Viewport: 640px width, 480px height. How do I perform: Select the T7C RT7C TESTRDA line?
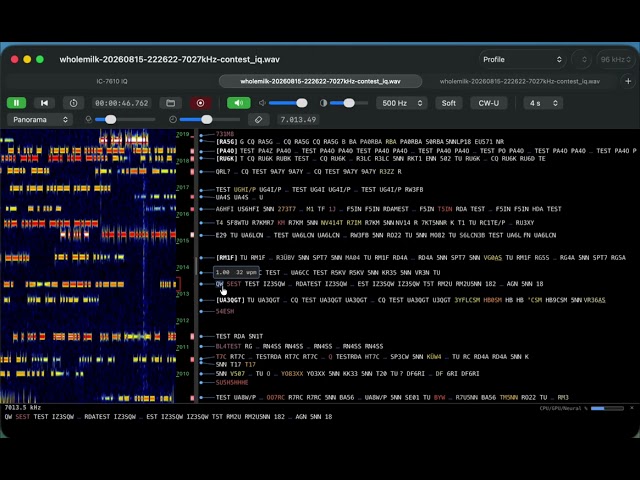[372, 356]
